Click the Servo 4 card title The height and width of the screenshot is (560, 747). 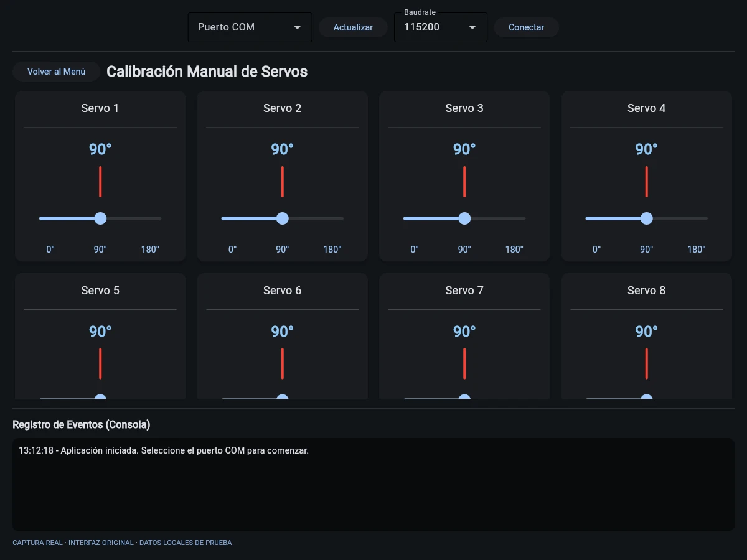tap(647, 108)
